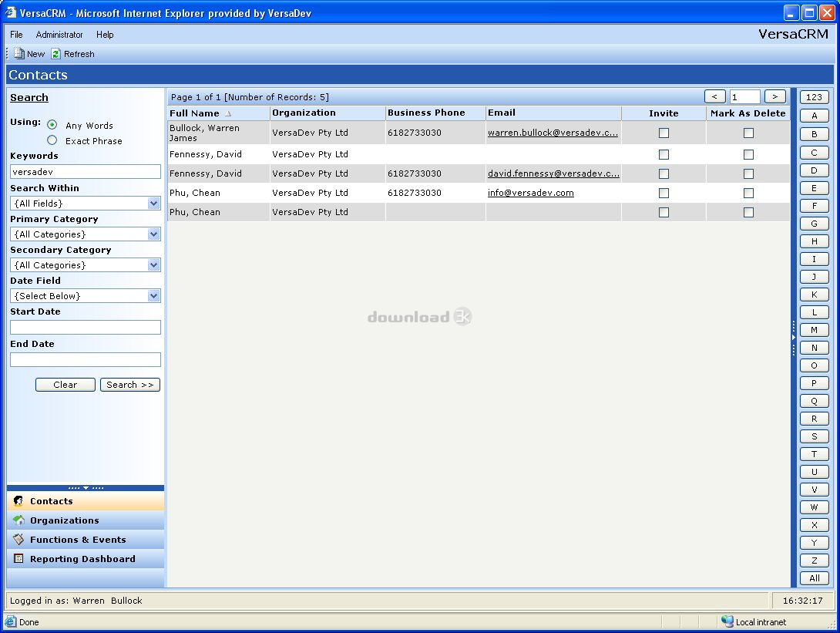Image resolution: width=840 pixels, height=633 pixels.
Task: Switch to Organizations section
Action: tap(86, 520)
